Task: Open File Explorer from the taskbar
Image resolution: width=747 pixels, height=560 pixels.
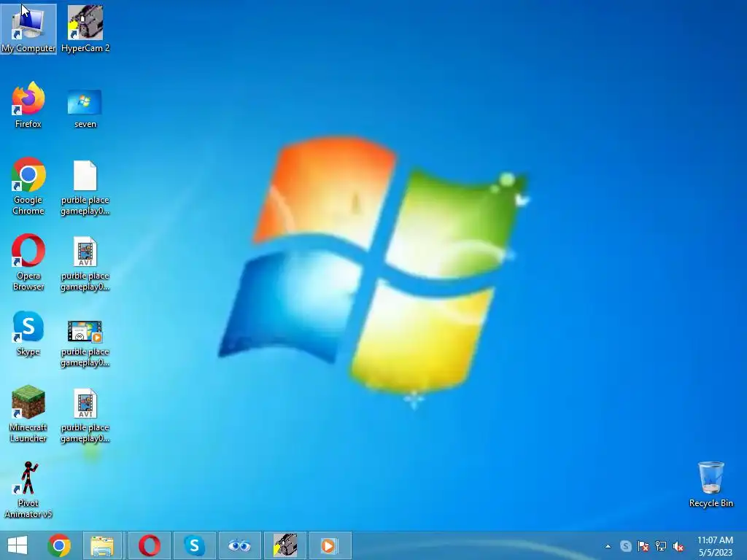Action: pos(102,545)
